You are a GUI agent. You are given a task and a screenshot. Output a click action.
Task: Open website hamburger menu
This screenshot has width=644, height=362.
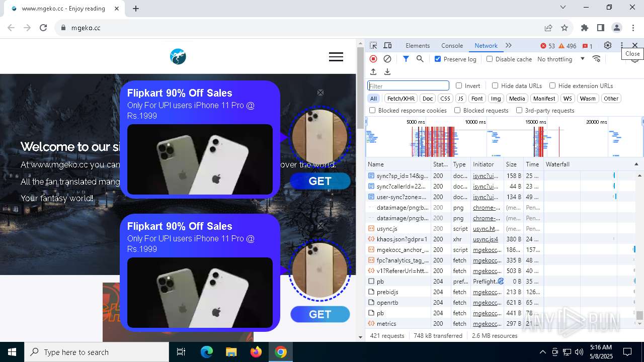tap(336, 57)
